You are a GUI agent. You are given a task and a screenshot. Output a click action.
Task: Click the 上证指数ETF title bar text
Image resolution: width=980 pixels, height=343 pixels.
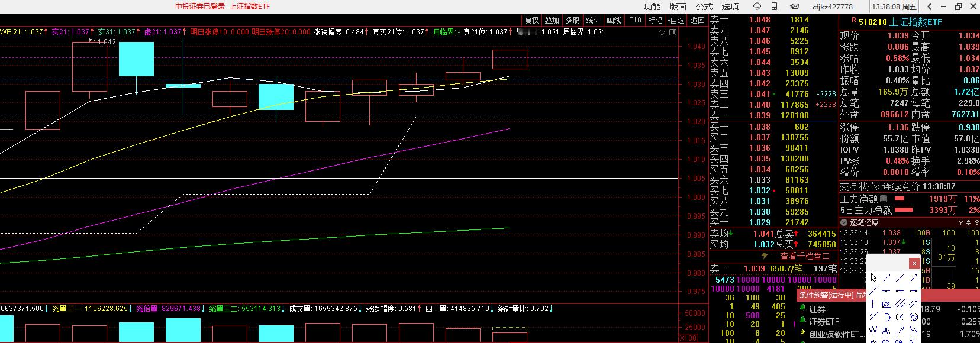249,7
